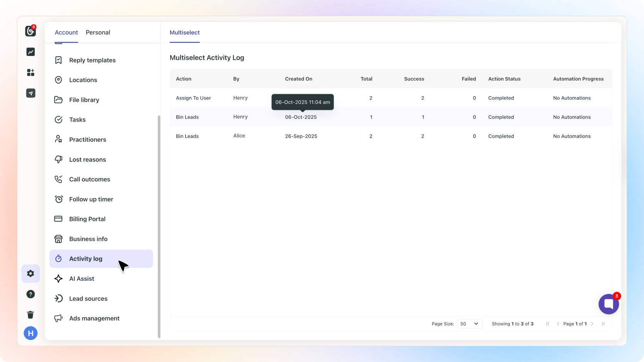644x362 pixels.
Task: Go to the first page of results
Action: pos(548,324)
